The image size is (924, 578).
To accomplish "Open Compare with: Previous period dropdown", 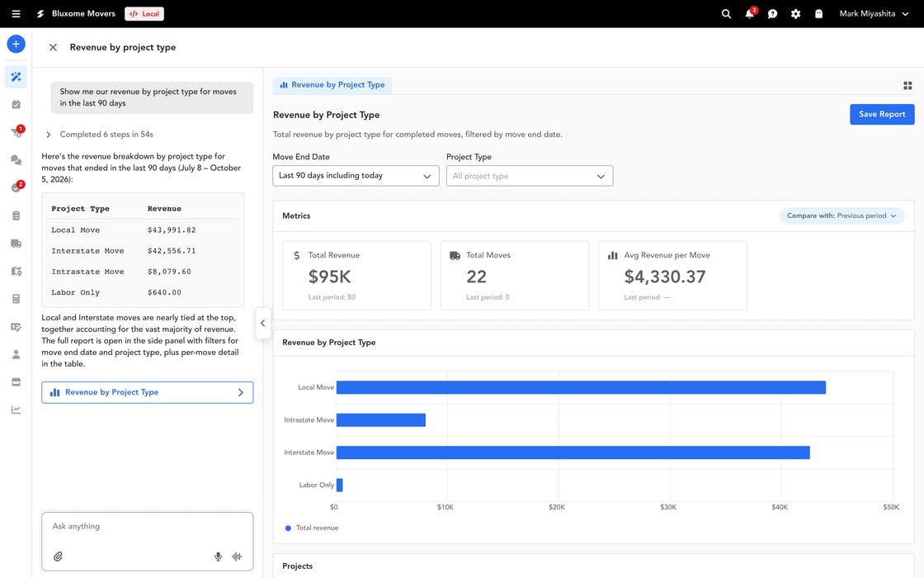I will tap(841, 216).
